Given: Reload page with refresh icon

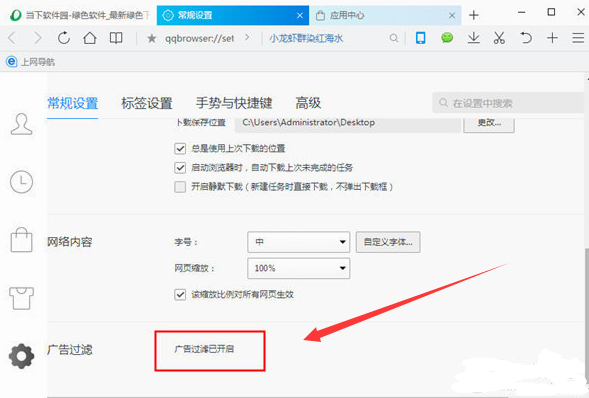Looking at the screenshot, I should click(64, 38).
